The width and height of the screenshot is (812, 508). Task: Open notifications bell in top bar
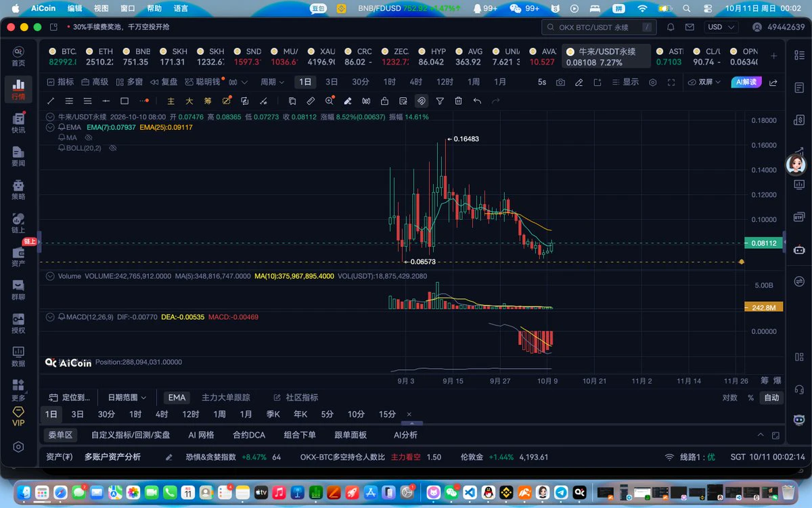(671, 27)
